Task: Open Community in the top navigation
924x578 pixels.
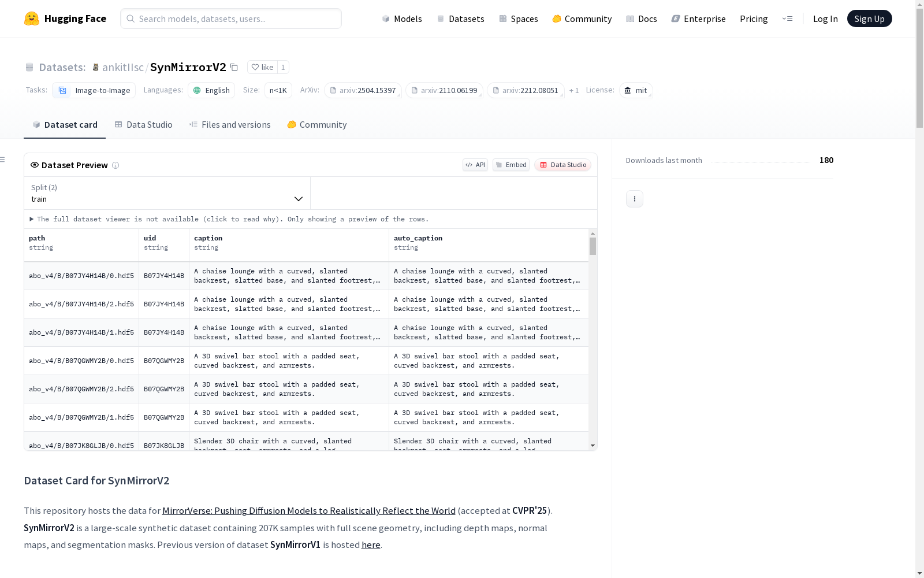Action: [x=582, y=18]
